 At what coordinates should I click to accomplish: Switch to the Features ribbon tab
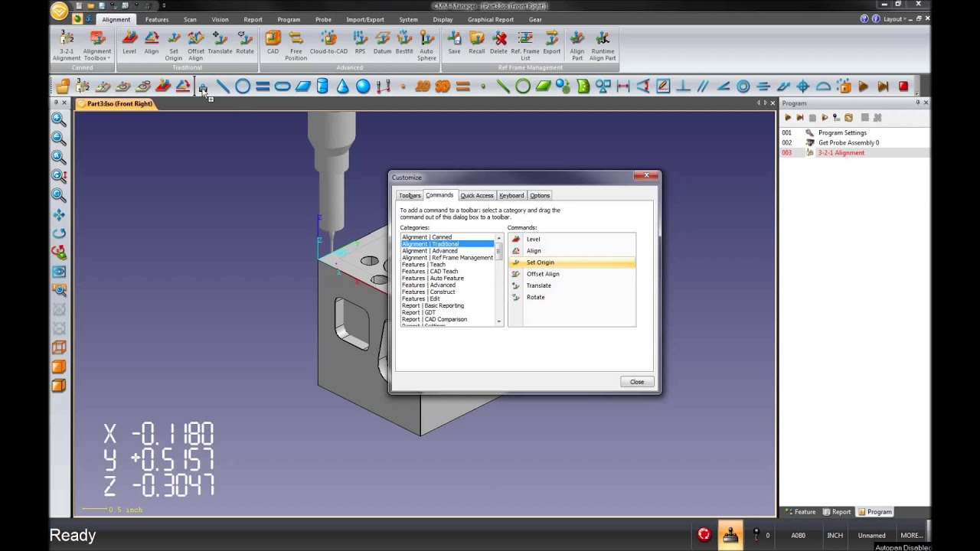[157, 19]
